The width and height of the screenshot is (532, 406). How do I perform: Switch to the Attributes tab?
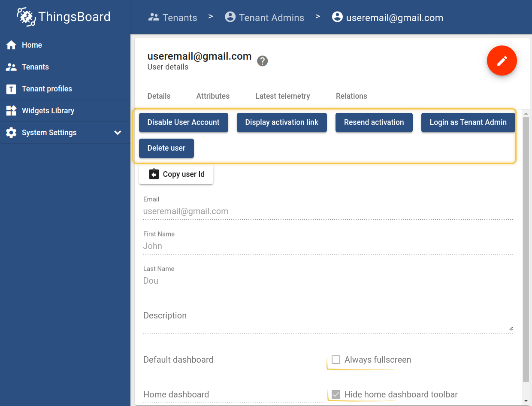(x=213, y=96)
